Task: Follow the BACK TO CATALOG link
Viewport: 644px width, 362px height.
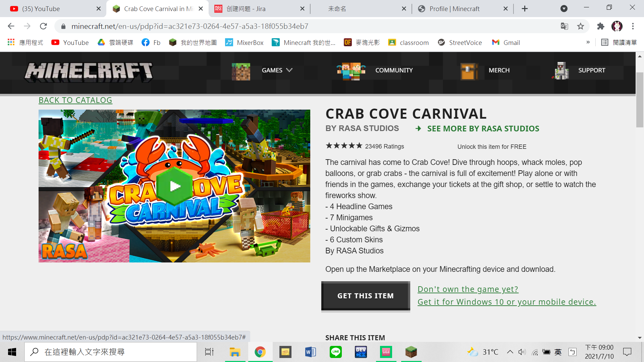Action: [75, 100]
